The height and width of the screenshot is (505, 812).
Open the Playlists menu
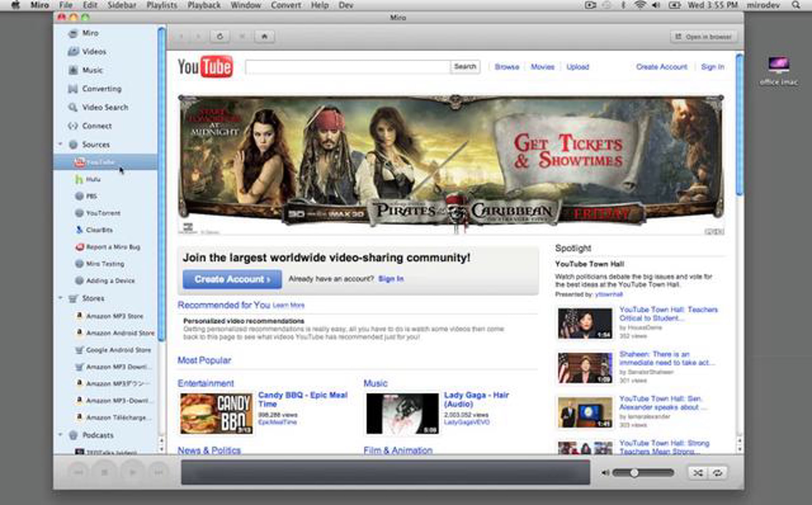[x=162, y=5]
